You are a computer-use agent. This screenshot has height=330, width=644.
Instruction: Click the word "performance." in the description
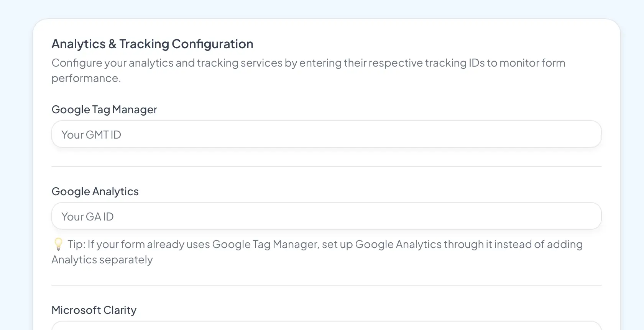(86, 78)
